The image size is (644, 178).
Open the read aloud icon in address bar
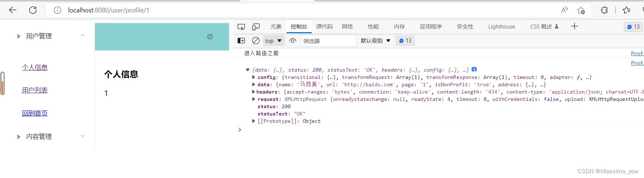[564, 10]
